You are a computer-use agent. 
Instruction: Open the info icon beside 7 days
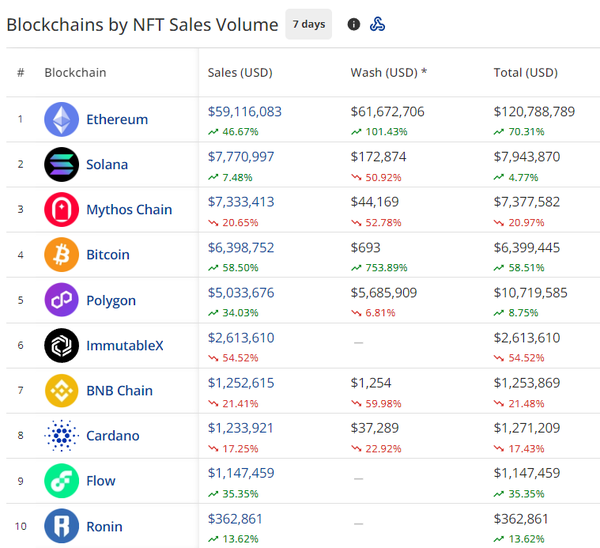(354, 24)
